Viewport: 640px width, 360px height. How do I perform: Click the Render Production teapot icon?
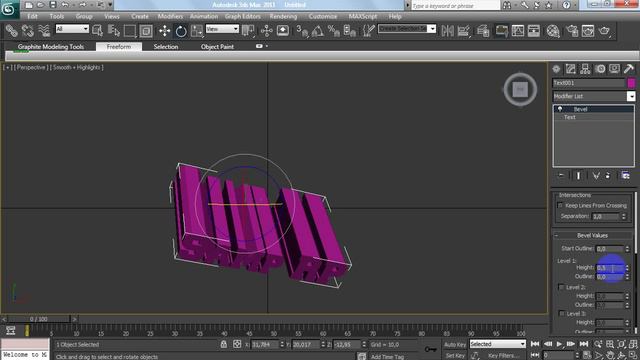click(x=604, y=31)
